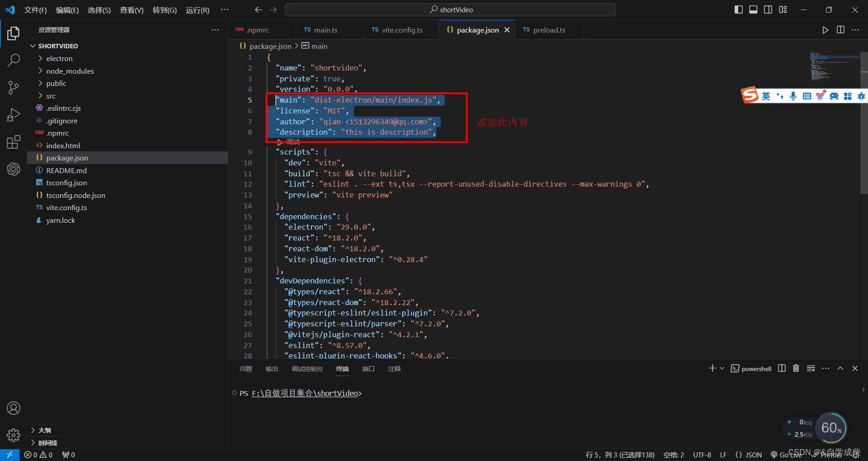The height and width of the screenshot is (461, 868).
Task: Collapse the SHORTVIDEO folder tree
Action: point(33,45)
